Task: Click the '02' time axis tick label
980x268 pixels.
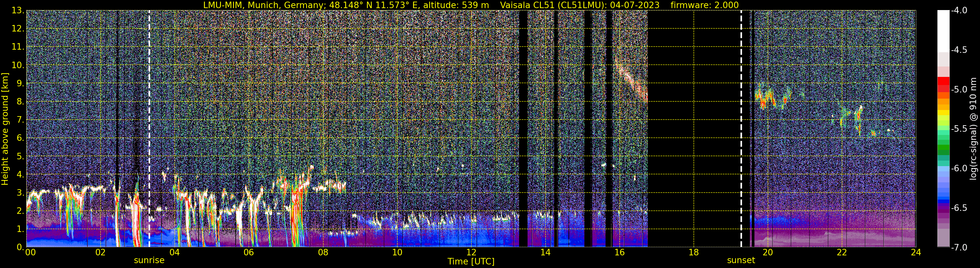Action: pyautogui.click(x=100, y=252)
